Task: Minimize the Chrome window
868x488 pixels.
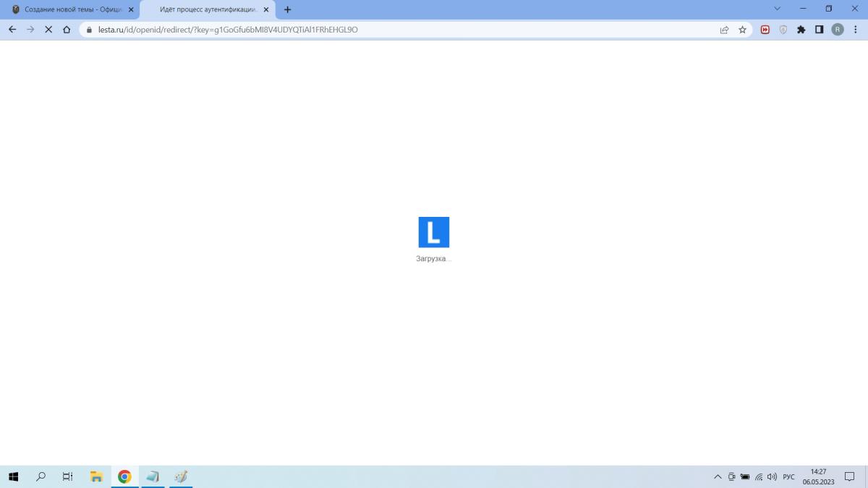Action: (x=803, y=9)
